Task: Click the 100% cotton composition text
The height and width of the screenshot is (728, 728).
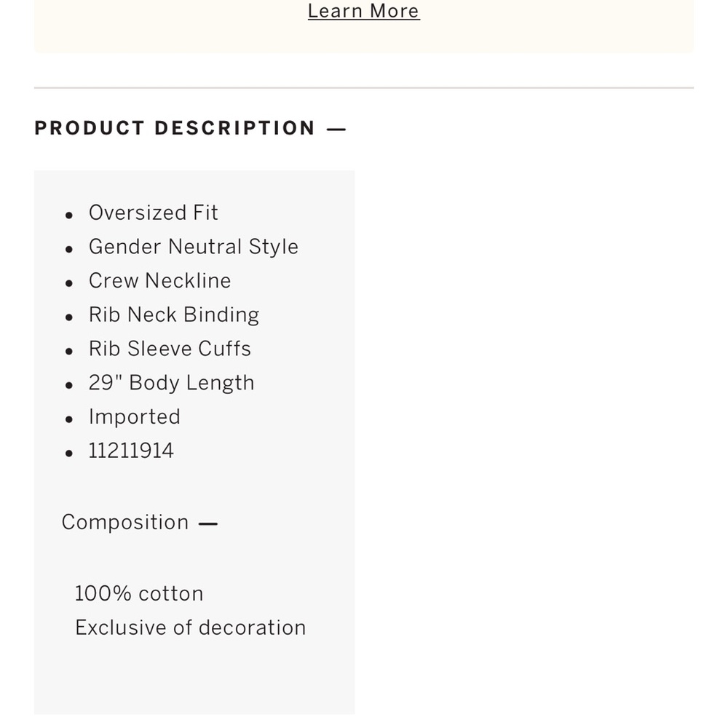Action: pos(139,593)
